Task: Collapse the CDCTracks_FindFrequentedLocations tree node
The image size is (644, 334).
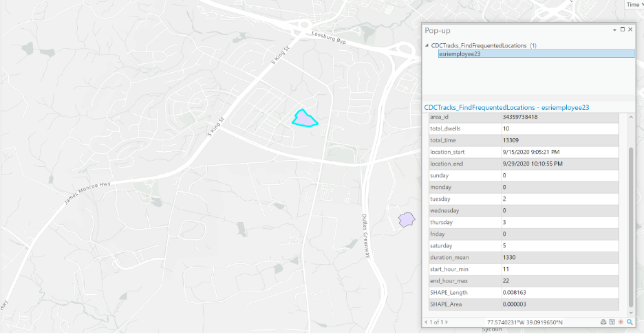Action: click(x=427, y=45)
